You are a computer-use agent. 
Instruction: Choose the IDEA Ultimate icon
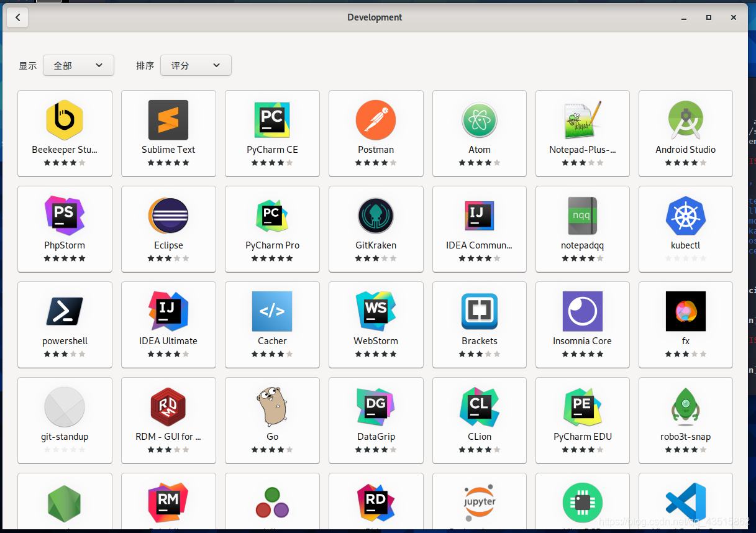coord(168,311)
